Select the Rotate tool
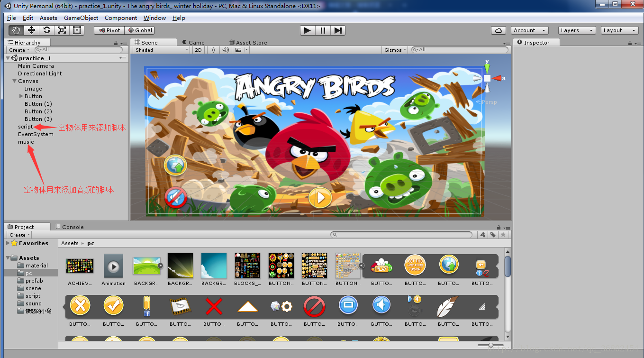644x358 pixels. pyautogui.click(x=47, y=30)
